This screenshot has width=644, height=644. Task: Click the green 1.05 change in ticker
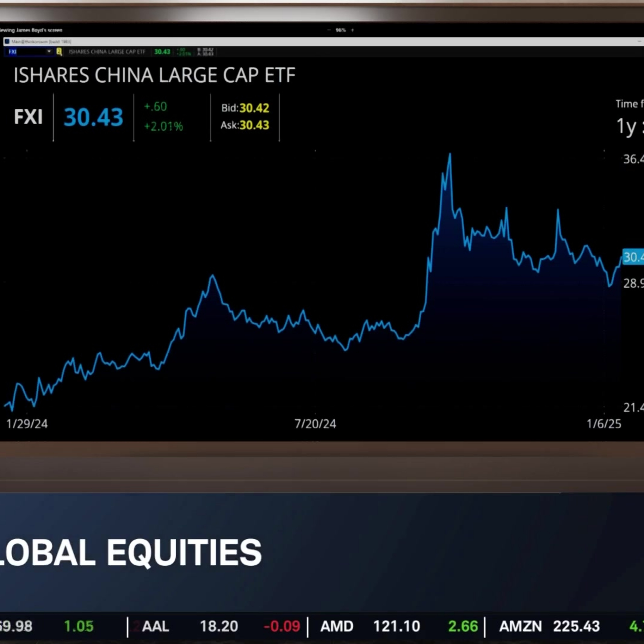tap(79, 626)
